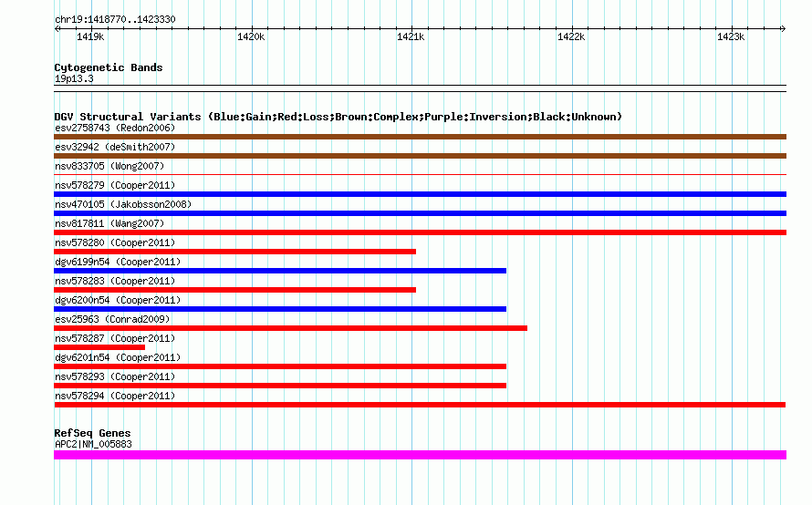Viewport: 812px width, 505px height.
Task: Select the esv25963 (Conrad2009) red bar
Action: tap(290, 328)
